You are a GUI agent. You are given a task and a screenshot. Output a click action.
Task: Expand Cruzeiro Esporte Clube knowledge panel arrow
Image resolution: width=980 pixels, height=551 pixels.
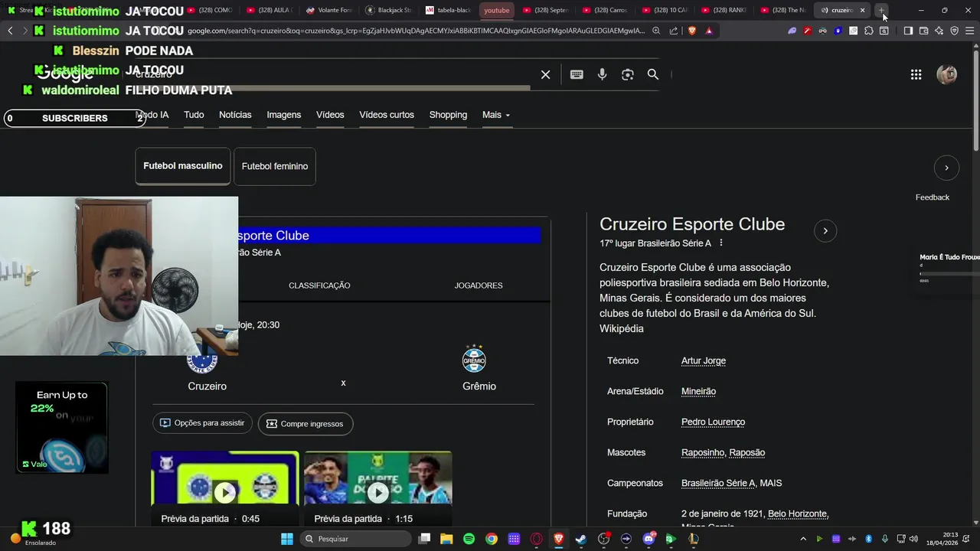point(825,230)
